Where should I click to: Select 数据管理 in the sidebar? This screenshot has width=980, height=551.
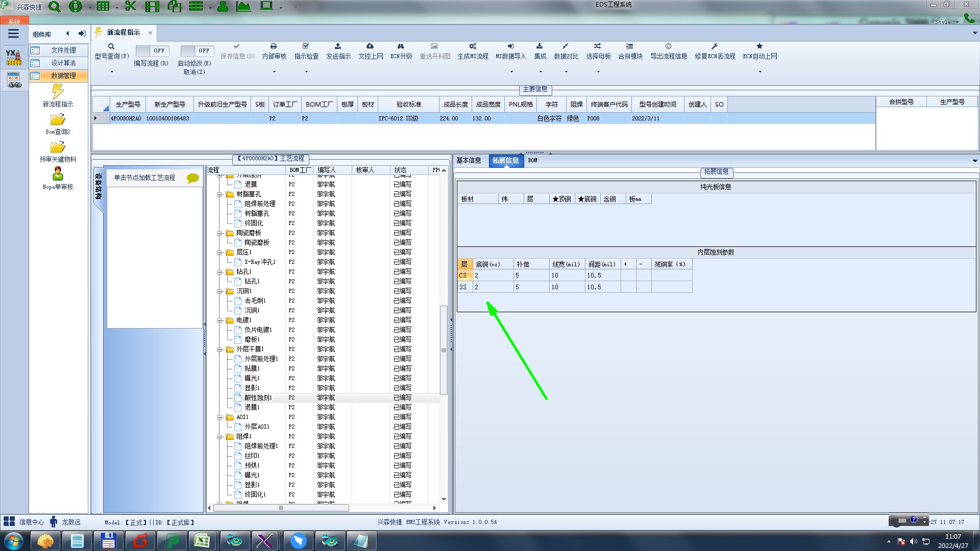[63, 76]
